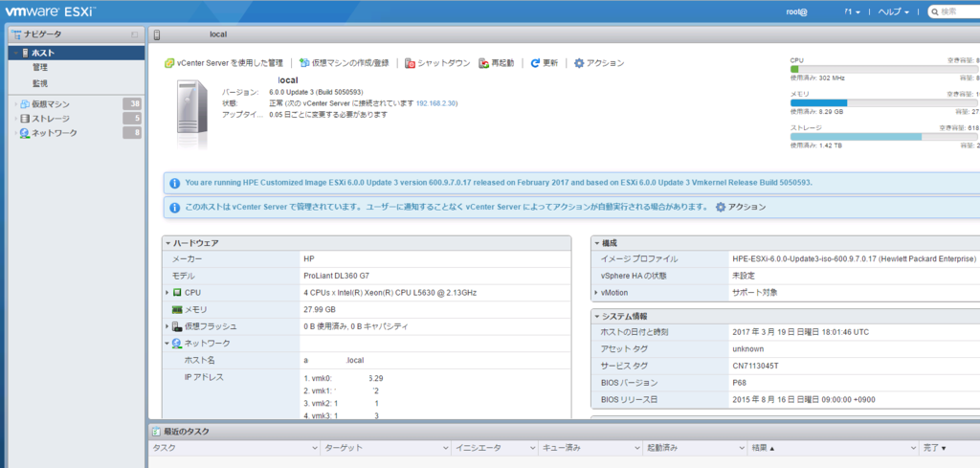Click vCenter Server を使用した管理 button
Viewport: 980px width, 468px height.
pyautogui.click(x=224, y=63)
